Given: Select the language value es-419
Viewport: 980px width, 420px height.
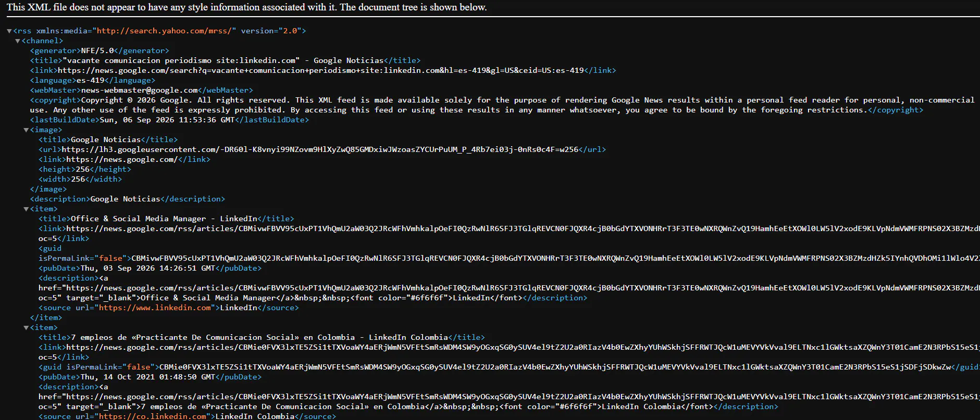Looking at the screenshot, I should click(x=93, y=81).
